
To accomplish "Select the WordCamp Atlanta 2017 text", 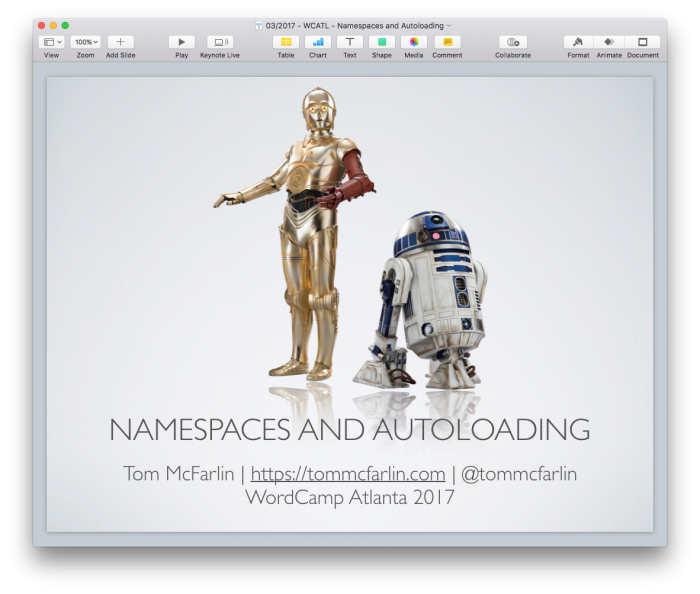I will 350,497.
